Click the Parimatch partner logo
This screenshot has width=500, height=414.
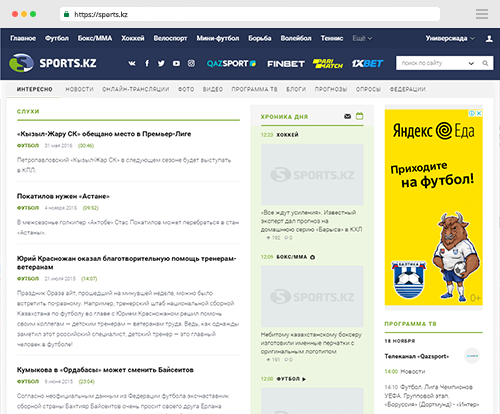pos(328,63)
